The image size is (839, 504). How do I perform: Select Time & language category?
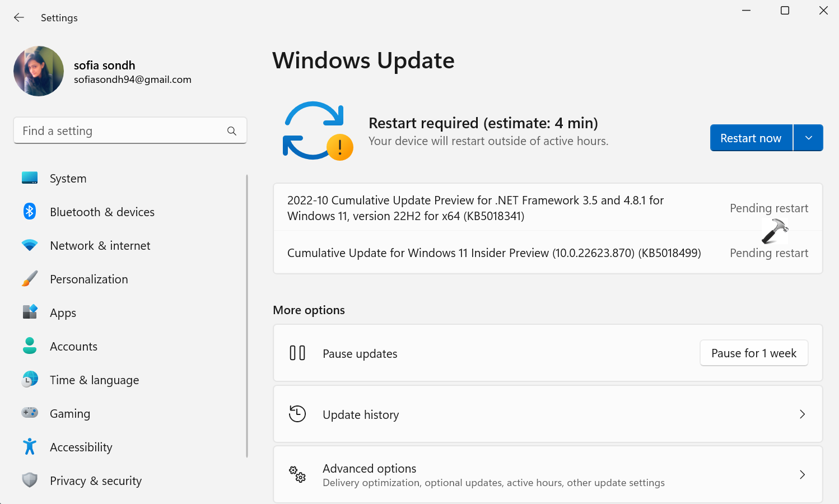tap(94, 380)
